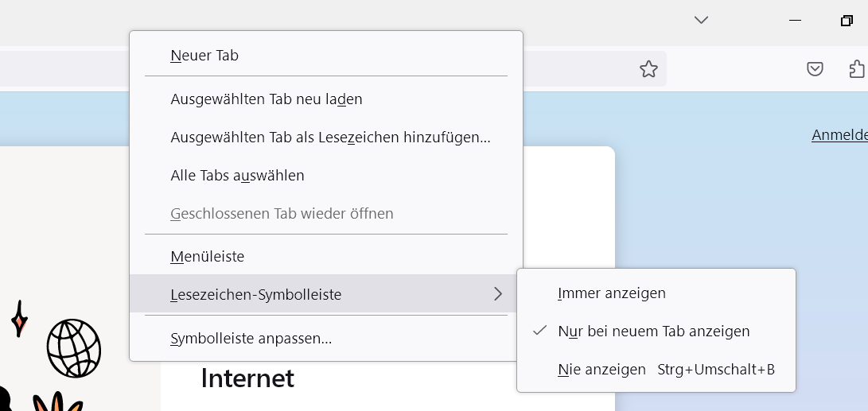
Task: Click 'Ausgewählten Tab als Lesezeichen hinzufügen...'
Action: 330,138
